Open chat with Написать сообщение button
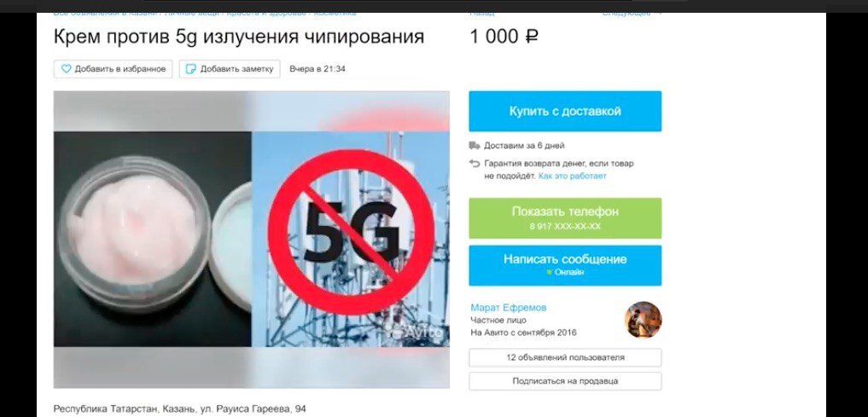 (565, 265)
